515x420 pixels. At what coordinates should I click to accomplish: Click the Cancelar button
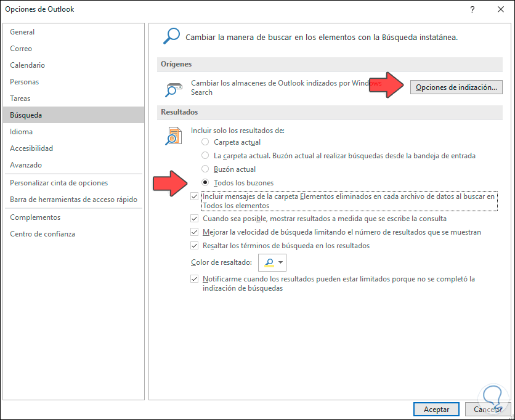tap(487, 409)
